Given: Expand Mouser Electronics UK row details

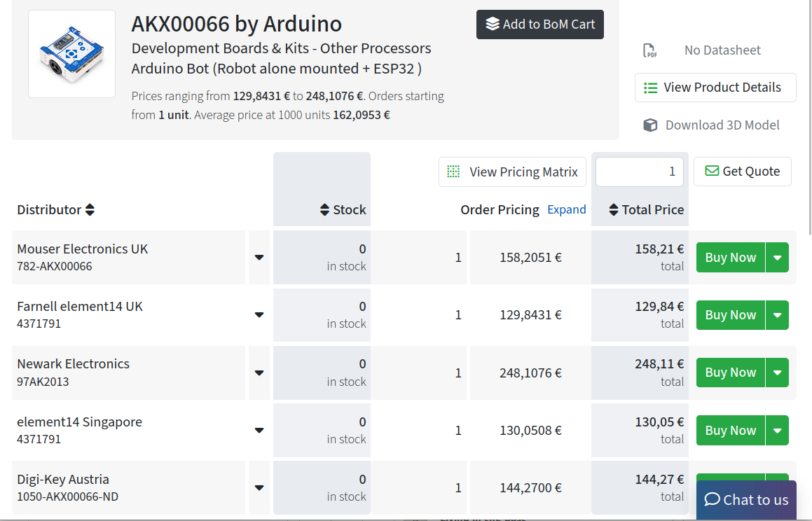Looking at the screenshot, I should tap(259, 257).
